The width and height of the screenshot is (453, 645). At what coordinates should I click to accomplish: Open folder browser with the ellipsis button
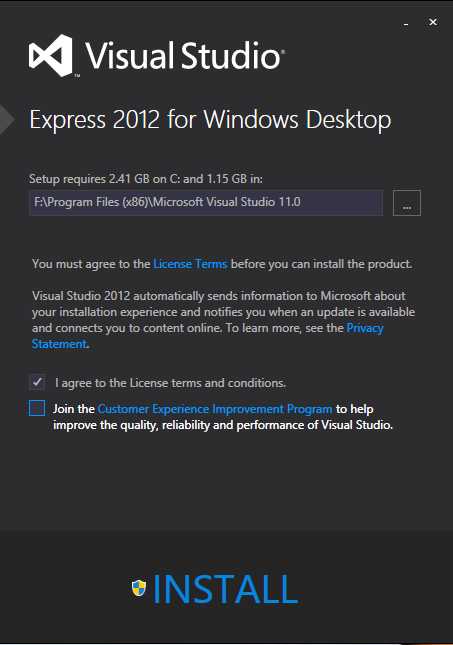tap(407, 203)
